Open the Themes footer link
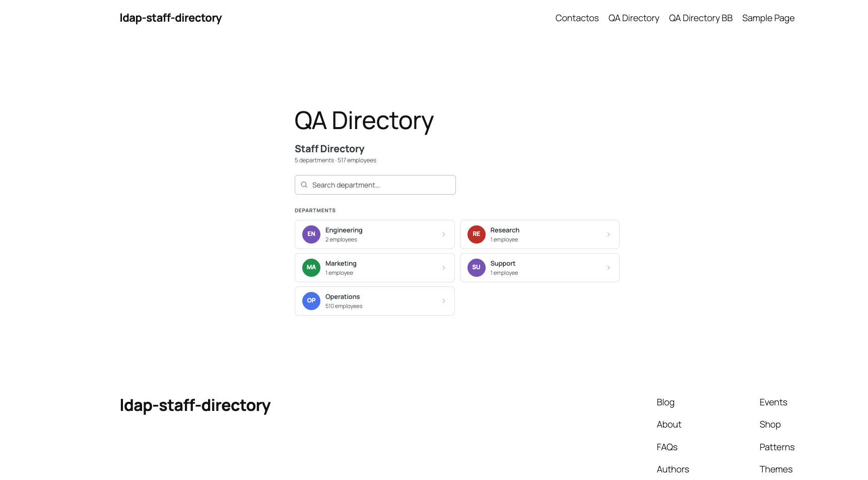The height and width of the screenshot is (480, 868). coord(776,469)
